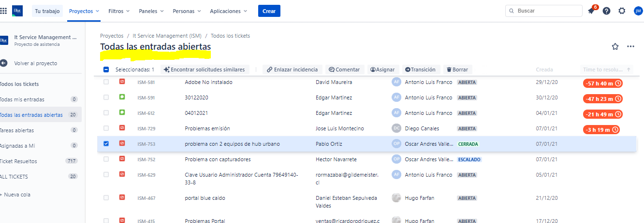Click the request type icon for ISM-752

point(122,159)
